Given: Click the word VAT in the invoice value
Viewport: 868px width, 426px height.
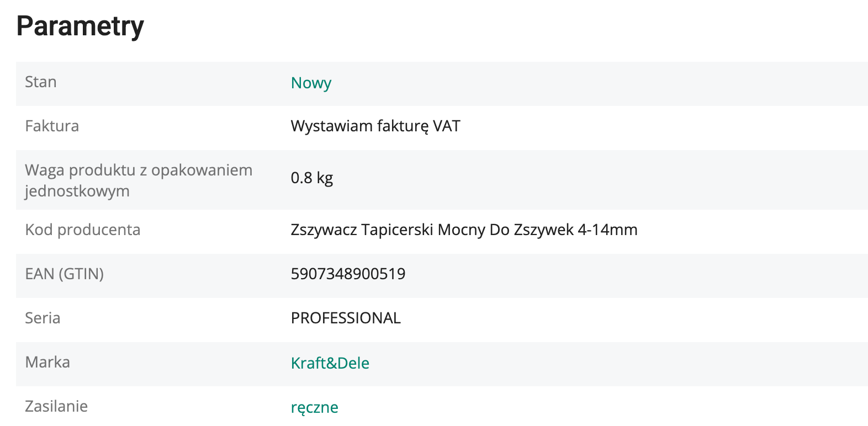Looking at the screenshot, I should pos(447,126).
